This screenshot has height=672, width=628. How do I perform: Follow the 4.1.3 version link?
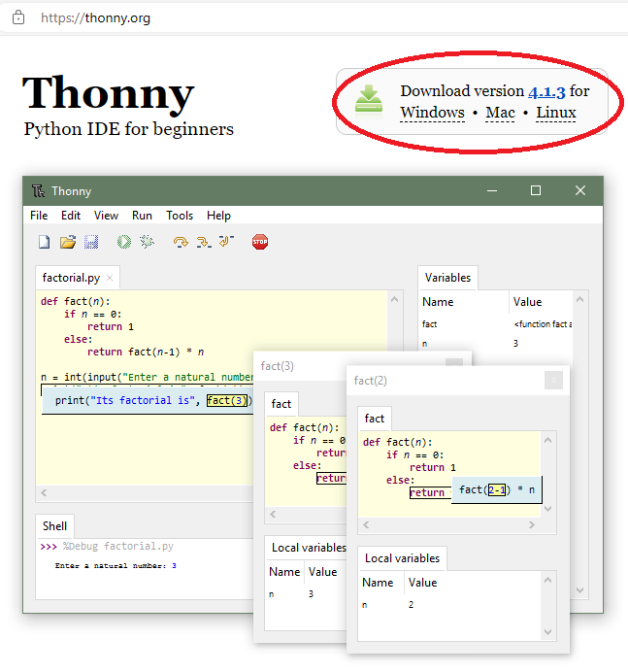(x=546, y=91)
